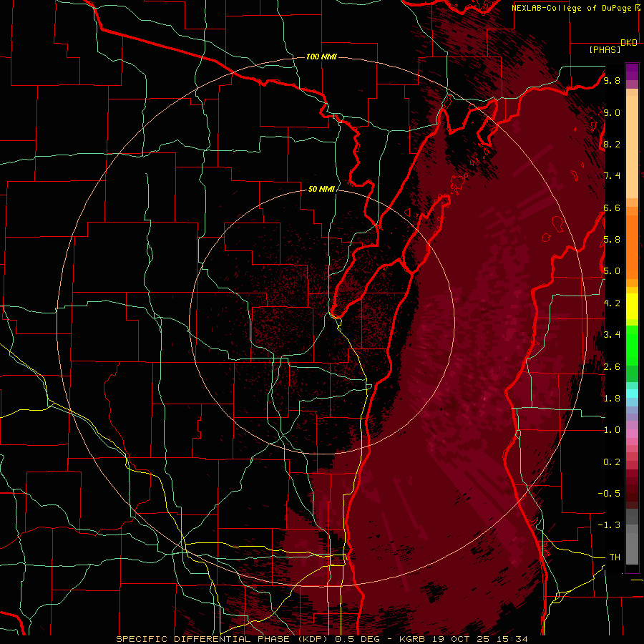Select the -1.3 scale value
Image resolution: width=644 pixels, height=644 pixels.
click(x=609, y=525)
